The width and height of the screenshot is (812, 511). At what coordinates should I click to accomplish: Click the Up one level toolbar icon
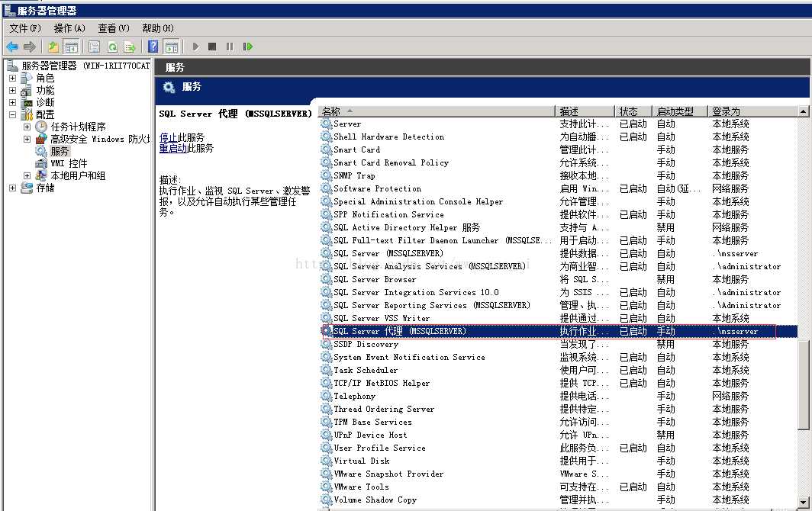pyautogui.click(x=53, y=47)
